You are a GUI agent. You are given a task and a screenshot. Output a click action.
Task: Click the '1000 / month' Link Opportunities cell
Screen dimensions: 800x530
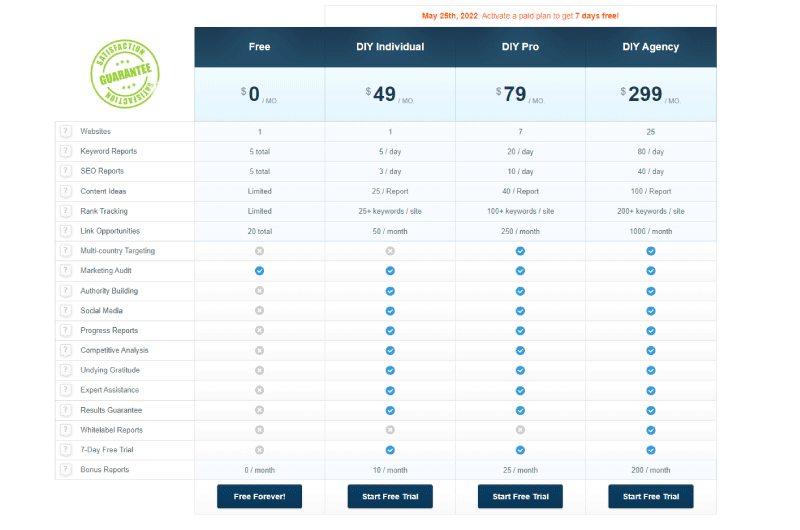click(651, 232)
